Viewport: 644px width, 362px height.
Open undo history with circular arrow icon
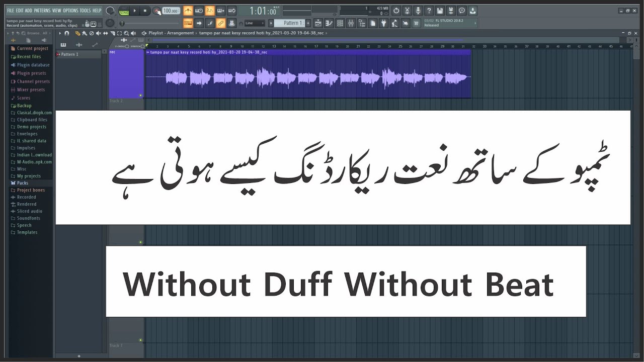point(396,11)
